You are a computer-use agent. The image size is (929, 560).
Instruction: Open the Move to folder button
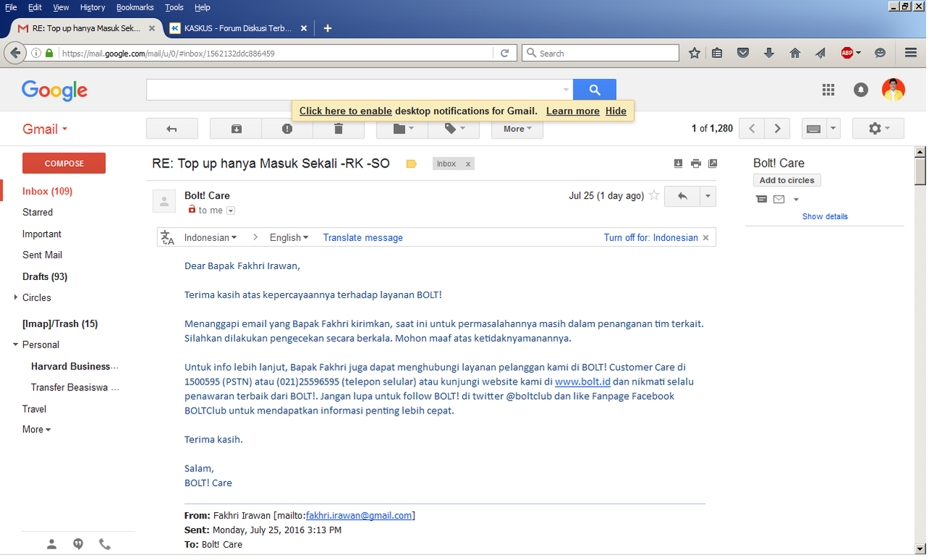click(x=402, y=128)
